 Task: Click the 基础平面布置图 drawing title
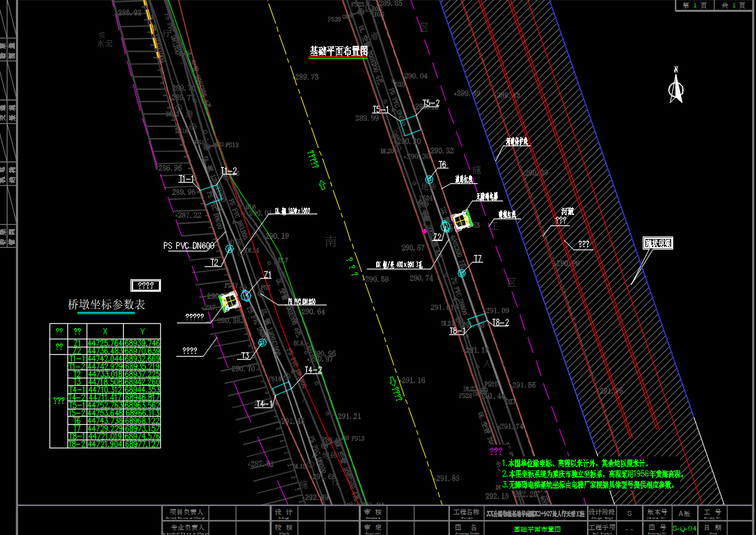pos(338,51)
